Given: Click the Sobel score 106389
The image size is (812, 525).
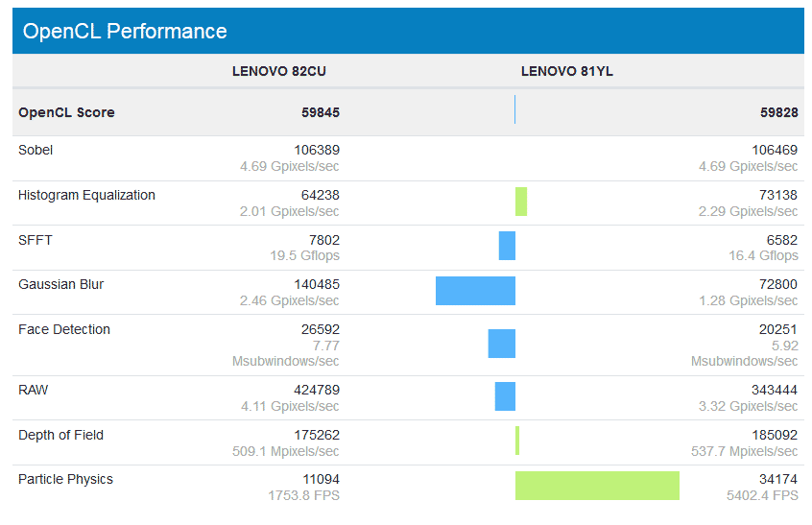Looking at the screenshot, I should pos(317,150).
